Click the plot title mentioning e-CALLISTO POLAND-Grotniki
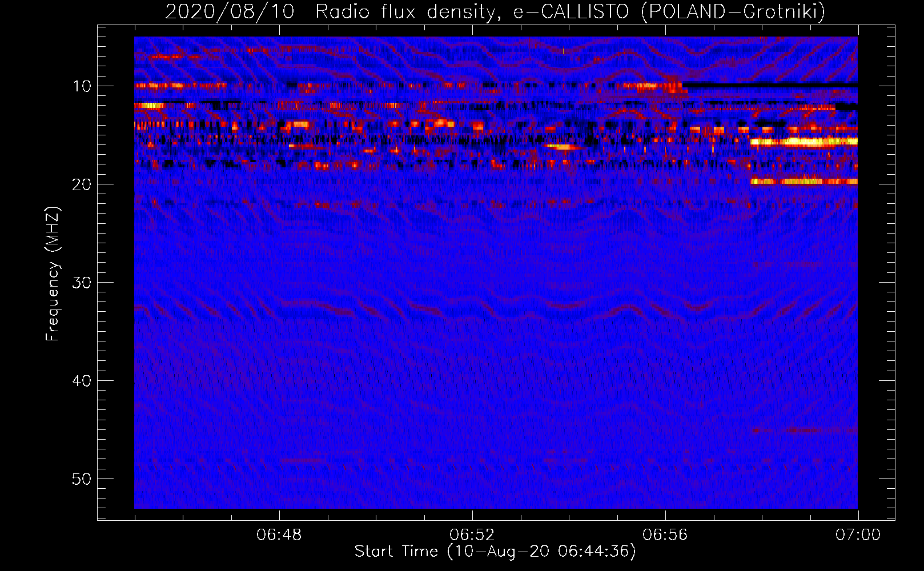 click(x=495, y=11)
